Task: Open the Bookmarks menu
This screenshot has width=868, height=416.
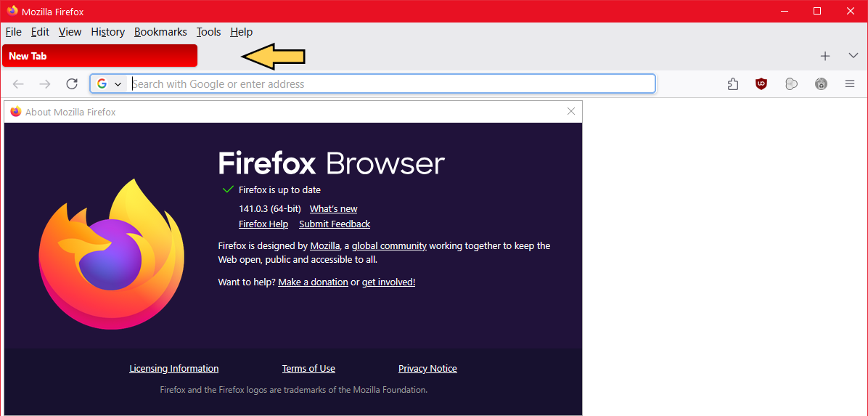Action: [160, 32]
